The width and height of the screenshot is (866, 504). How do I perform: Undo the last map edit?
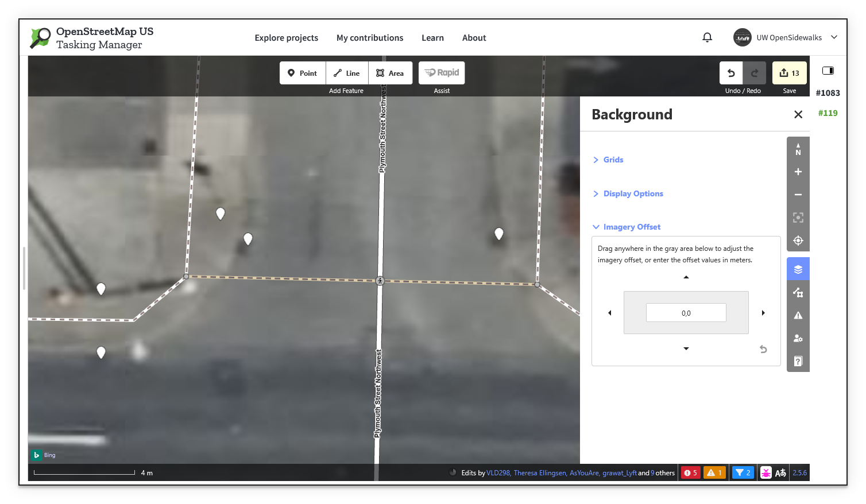pyautogui.click(x=730, y=73)
